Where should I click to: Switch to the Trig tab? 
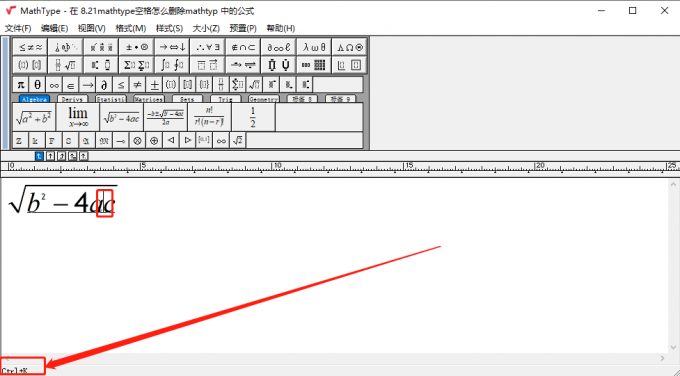click(x=226, y=99)
